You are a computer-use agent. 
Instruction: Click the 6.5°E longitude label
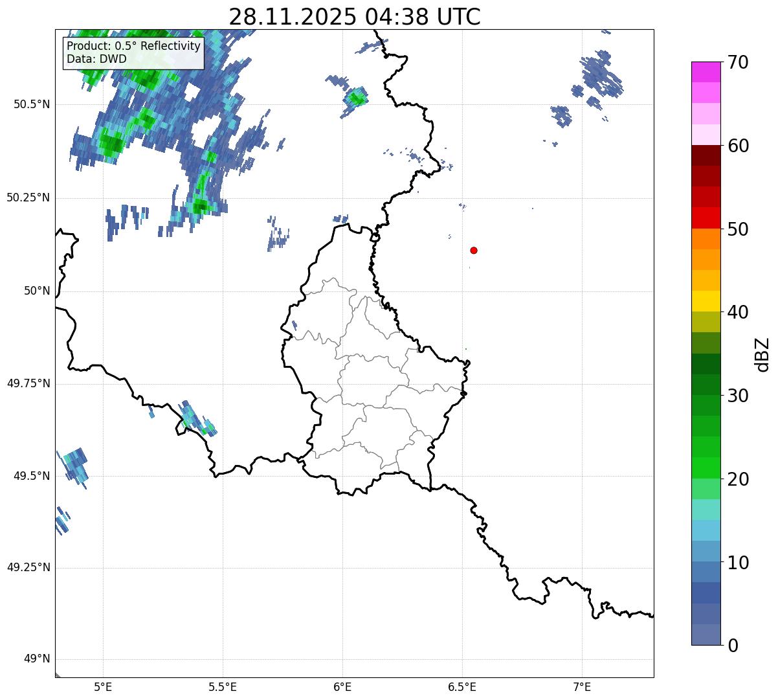[x=462, y=686]
